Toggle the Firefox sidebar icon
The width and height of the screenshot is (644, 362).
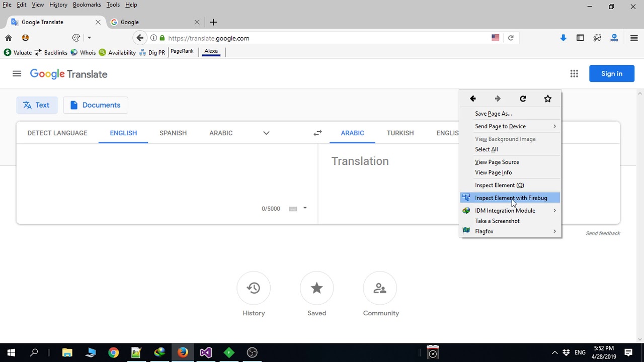coord(580,38)
